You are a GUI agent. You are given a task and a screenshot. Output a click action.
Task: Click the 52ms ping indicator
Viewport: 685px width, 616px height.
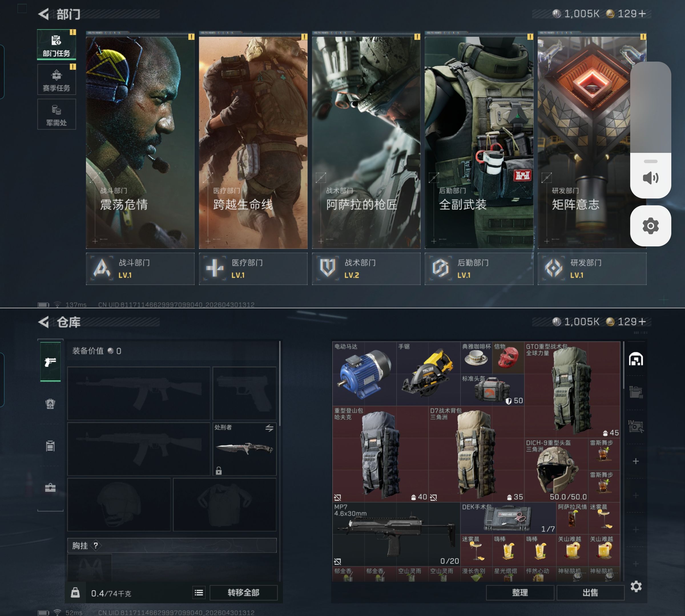[x=74, y=613]
